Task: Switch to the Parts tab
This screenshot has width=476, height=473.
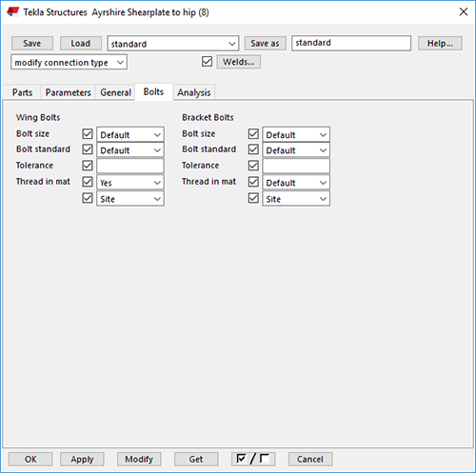Action: (x=22, y=92)
